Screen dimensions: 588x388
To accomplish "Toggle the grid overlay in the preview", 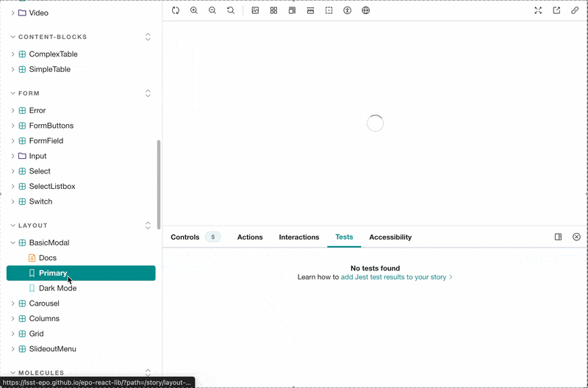I will (x=273, y=10).
